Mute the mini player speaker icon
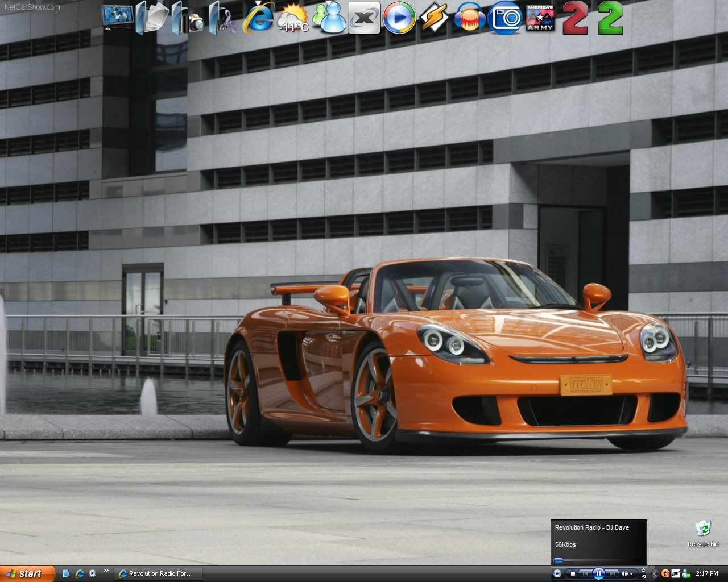The width and height of the screenshot is (728, 582). coord(624,573)
